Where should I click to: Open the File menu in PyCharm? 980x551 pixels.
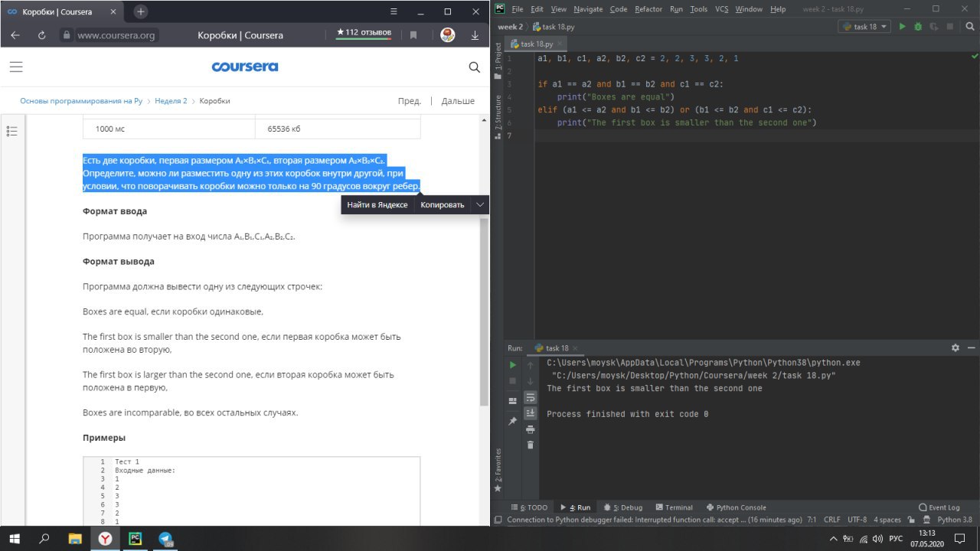[517, 9]
